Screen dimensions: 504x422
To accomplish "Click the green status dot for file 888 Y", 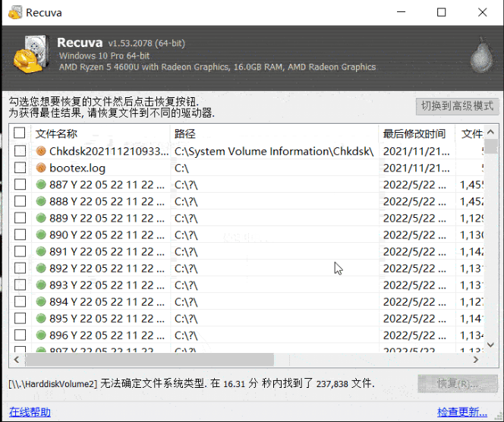I will coord(41,201).
